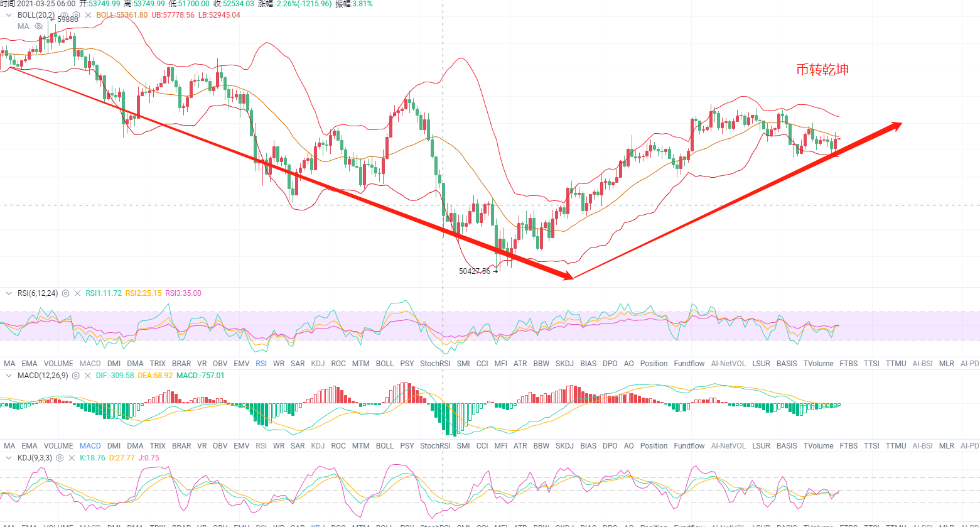Select KDJ tab in row under MACD chart

[318, 446]
